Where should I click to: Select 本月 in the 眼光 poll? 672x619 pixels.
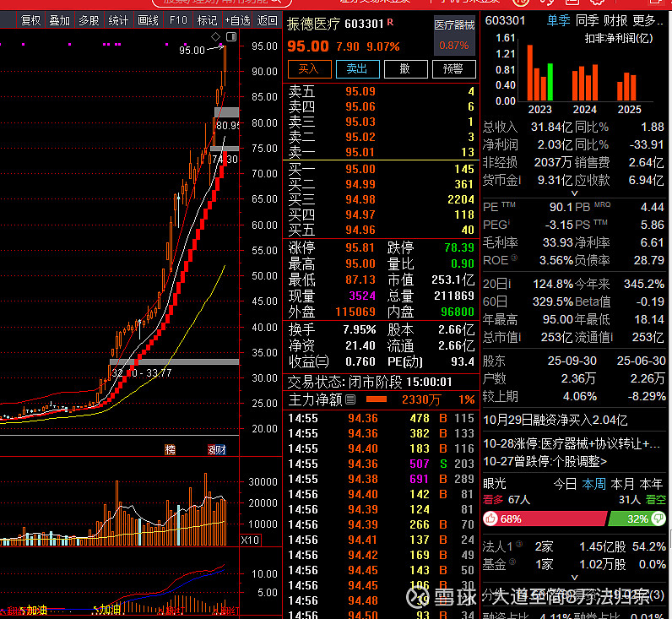[622, 485]
